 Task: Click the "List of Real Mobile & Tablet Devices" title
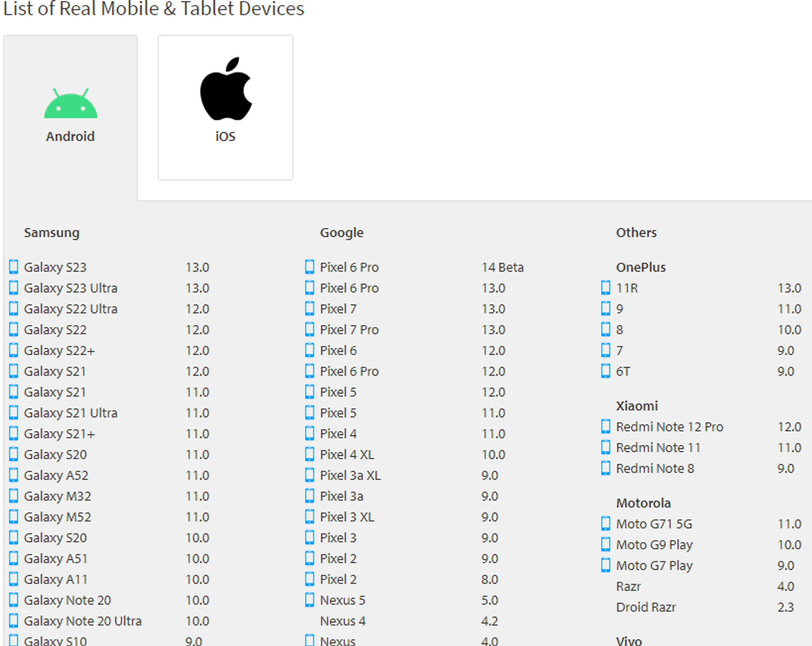pyautogui.click(x=153, y=8)
